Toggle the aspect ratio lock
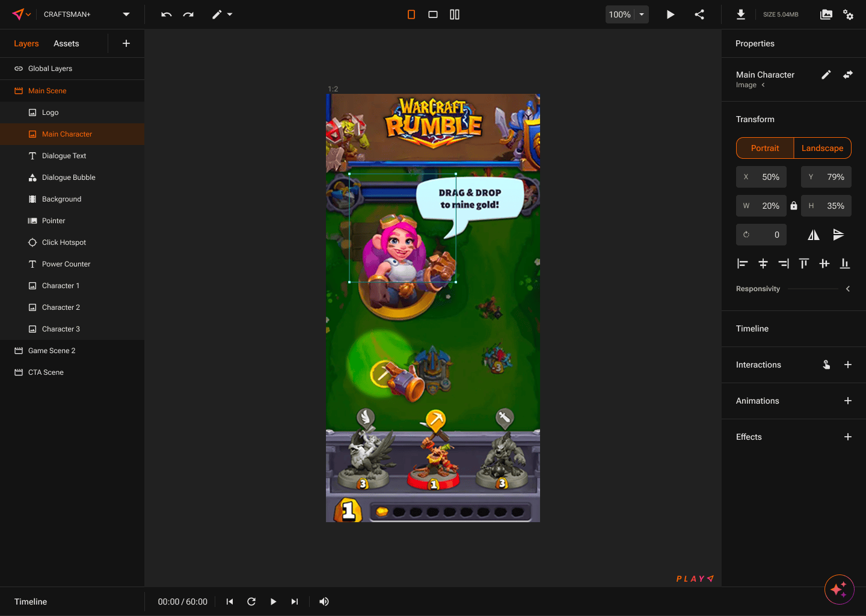Screen dimensions: 866x616 point(794,206)
